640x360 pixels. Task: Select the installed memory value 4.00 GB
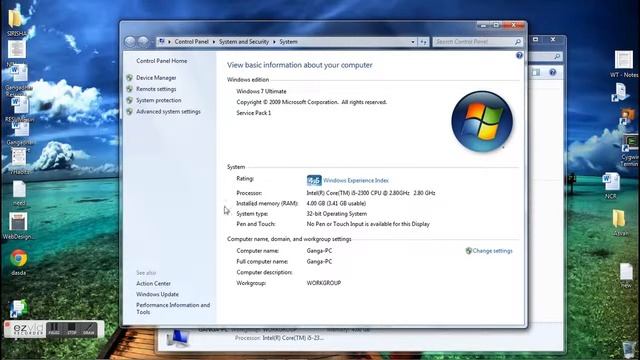(x=336, y=203)
